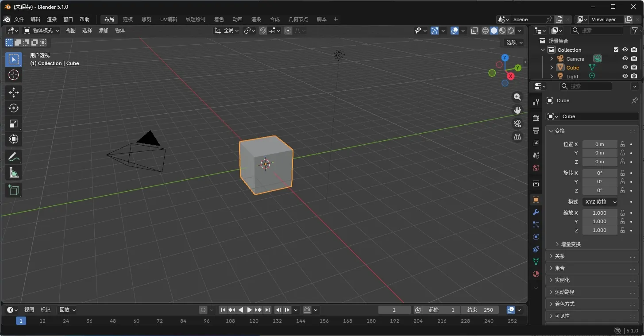The image size is (644, 336).
Task: Open Material properties in the sidebar
Action: [536, 274]
